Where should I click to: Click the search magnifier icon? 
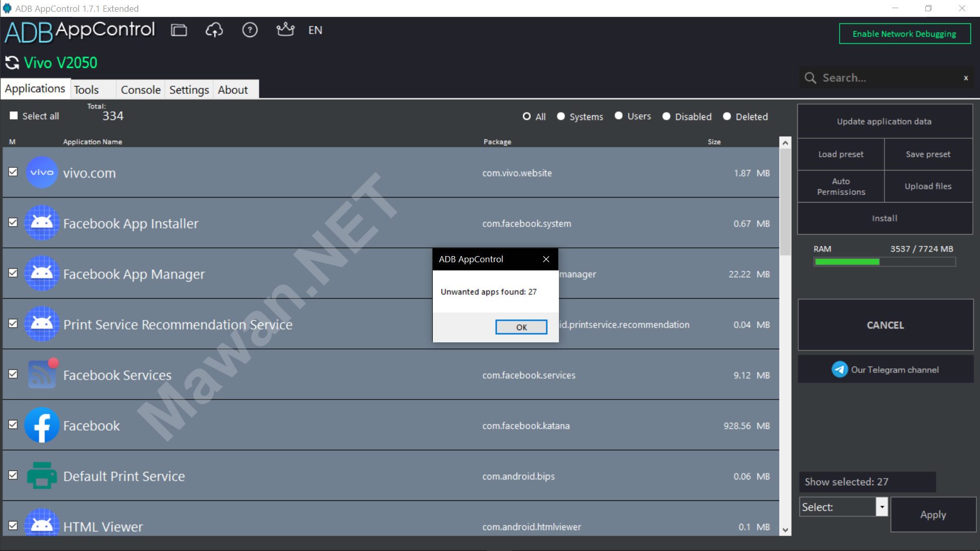[810, 78]
